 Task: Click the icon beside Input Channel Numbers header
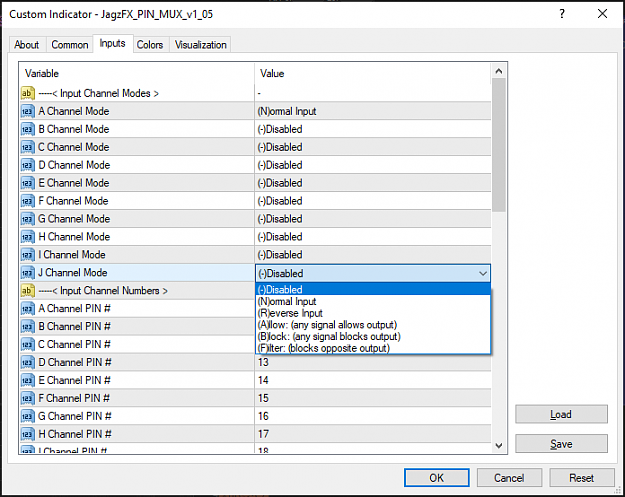pyautogui.click(x=28, y=291)
